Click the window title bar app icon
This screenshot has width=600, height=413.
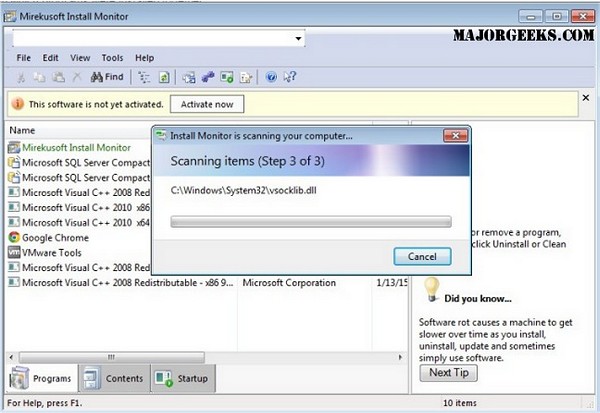click(x=10, y=16)
